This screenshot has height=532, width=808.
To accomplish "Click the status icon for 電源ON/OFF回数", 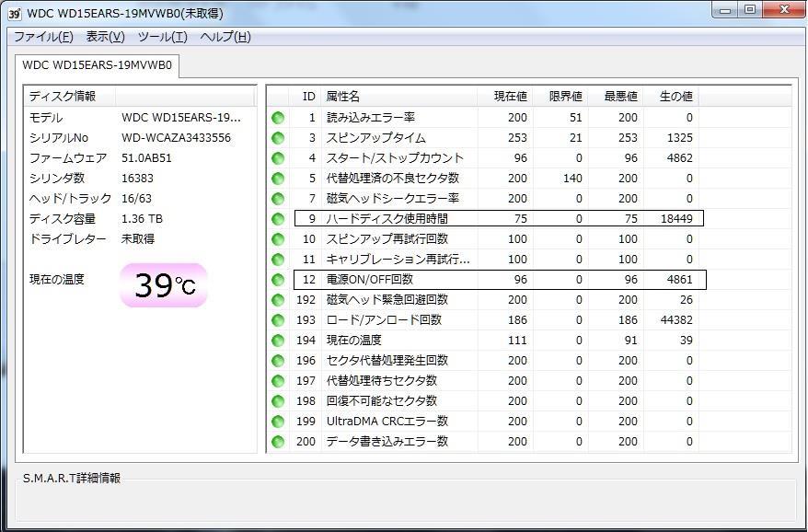I will pyautogui.click(x=278, y=280).
